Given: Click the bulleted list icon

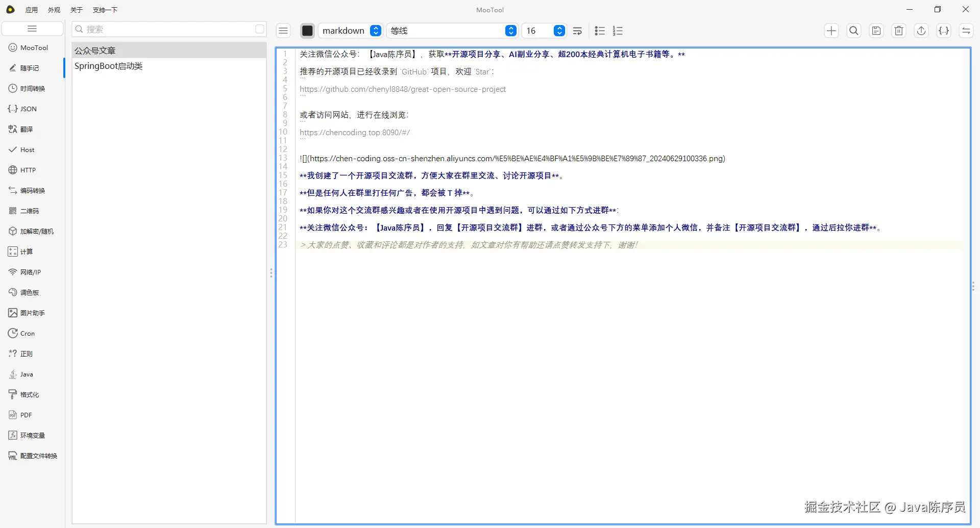Looking at the screenshot, I should click(600, 31).
